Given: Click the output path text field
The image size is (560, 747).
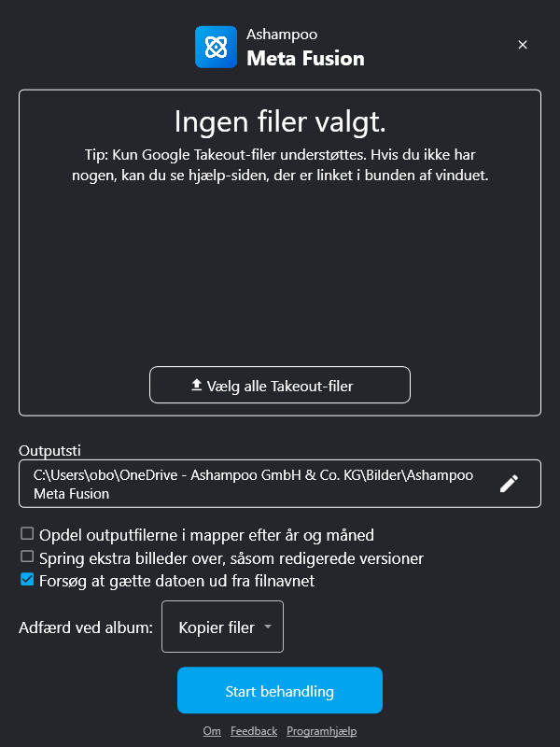Looking at the screenshot, I should point(252,484).
